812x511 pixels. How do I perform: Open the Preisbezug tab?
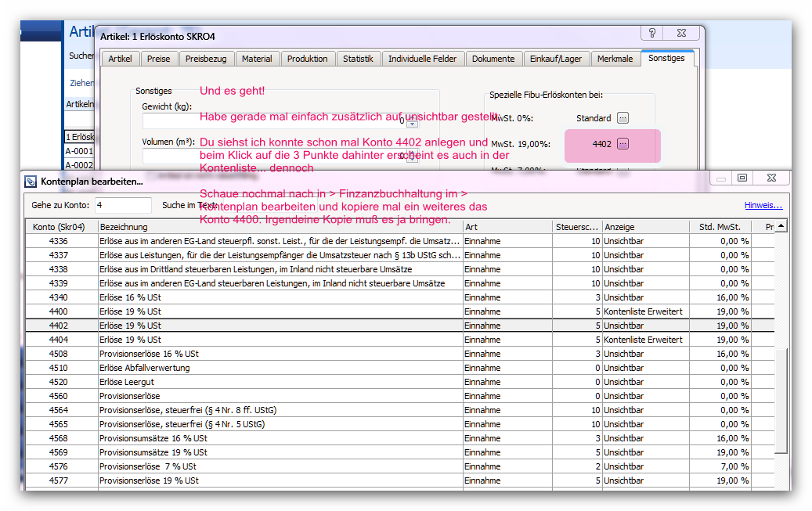[206, 59]
